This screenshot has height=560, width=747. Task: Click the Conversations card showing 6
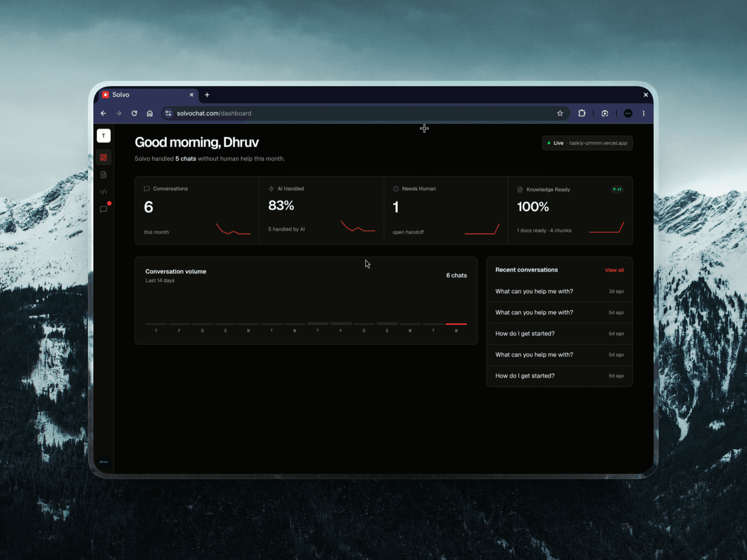pos(197,211)
